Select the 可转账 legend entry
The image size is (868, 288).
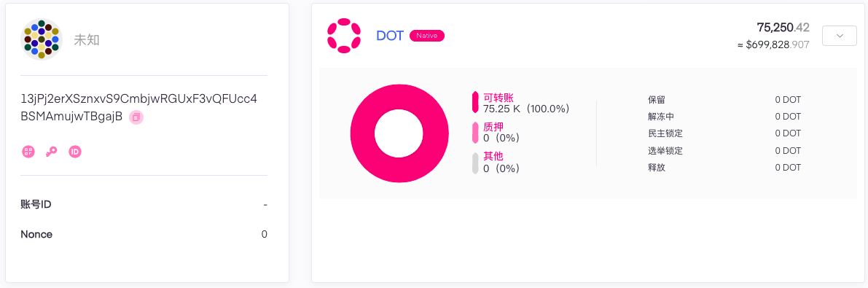tap(520, 103)
